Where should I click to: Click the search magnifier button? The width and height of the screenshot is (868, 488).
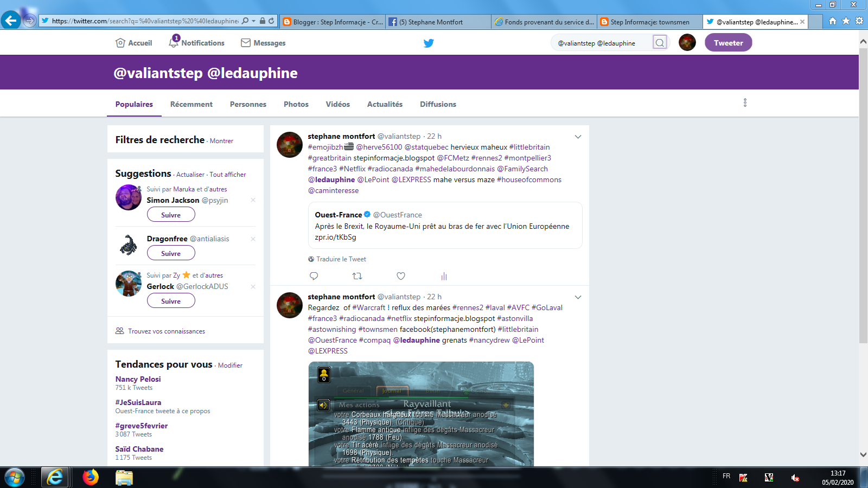[x=660, y=43]
